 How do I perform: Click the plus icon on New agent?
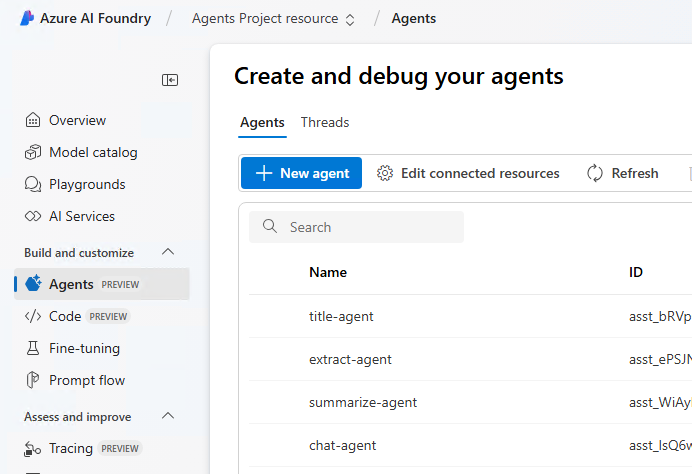click(264, 173)
